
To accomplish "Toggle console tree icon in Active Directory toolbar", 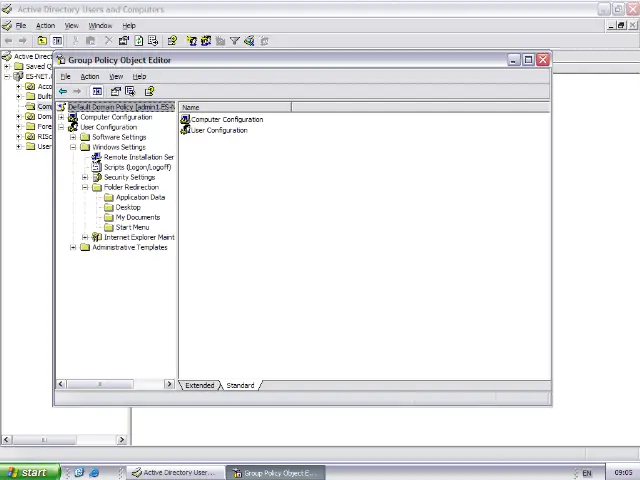I will coord(58,41).
